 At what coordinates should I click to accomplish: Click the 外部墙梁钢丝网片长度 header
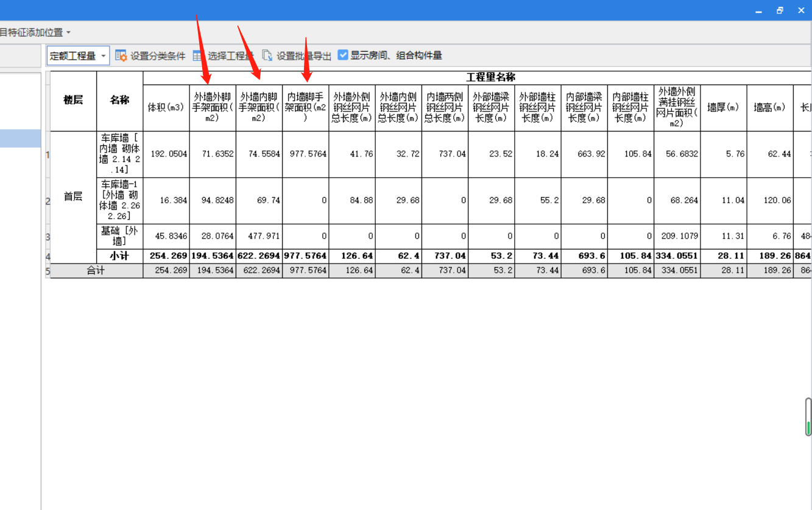pos(491,108)
